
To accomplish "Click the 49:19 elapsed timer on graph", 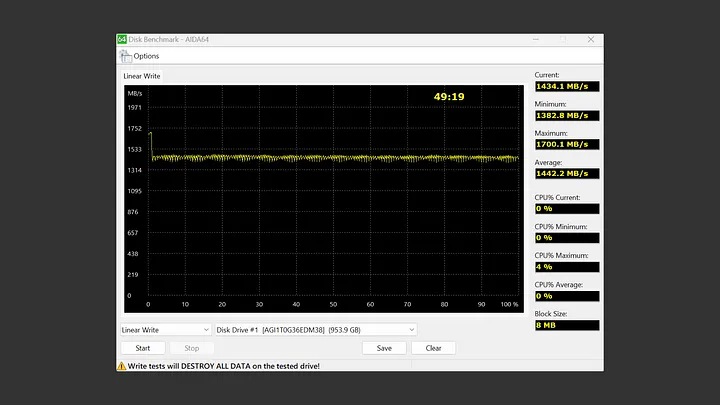I will [448, 97].
